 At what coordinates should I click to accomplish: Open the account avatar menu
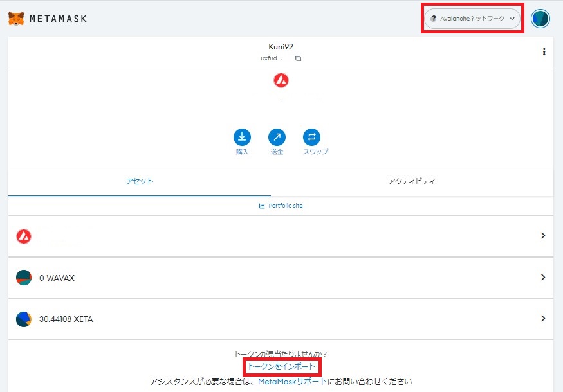click(540, 19)
